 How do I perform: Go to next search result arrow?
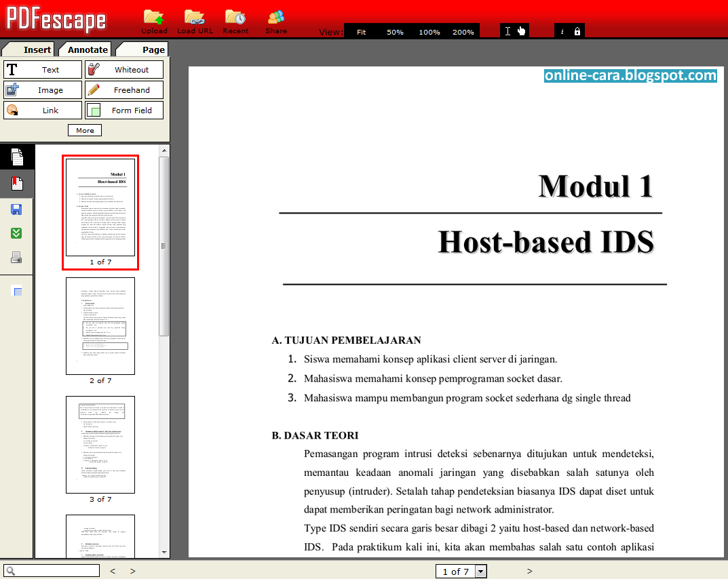[133, 571]
